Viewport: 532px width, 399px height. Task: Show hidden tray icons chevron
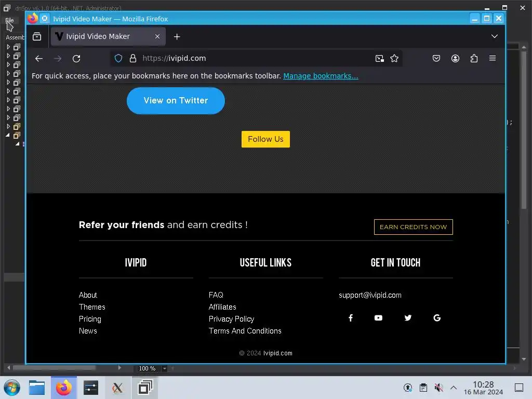tap(453, 388)
